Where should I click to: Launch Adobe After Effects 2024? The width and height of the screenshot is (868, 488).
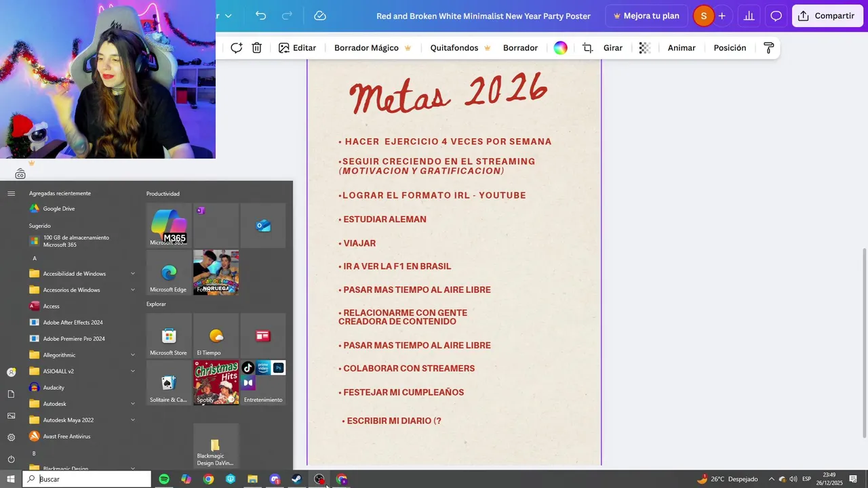click(x=81, y=323)
